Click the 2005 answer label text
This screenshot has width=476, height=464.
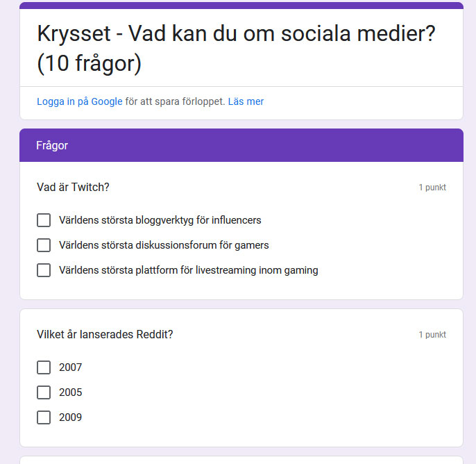(x=71, y=392)
